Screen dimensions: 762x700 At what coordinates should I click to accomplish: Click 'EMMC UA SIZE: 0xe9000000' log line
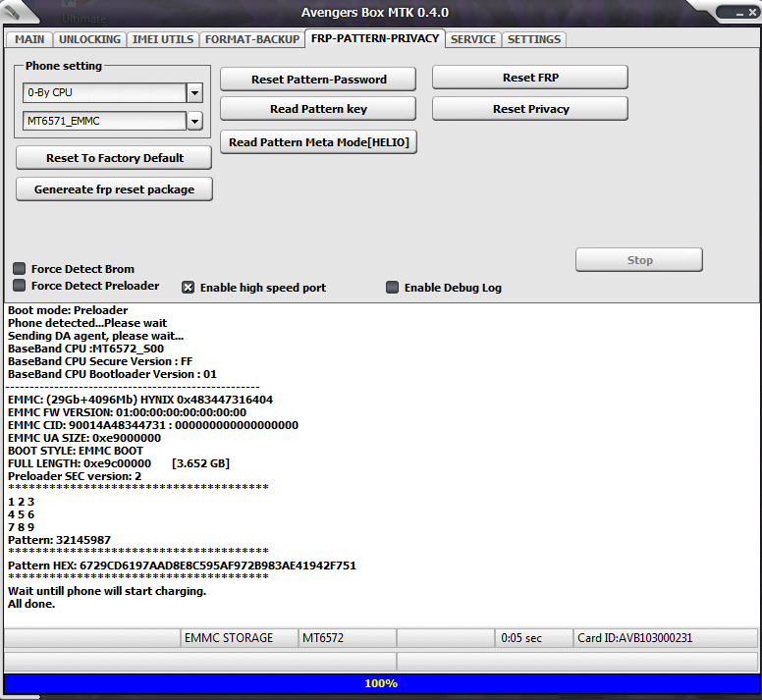tap(84, 438)
